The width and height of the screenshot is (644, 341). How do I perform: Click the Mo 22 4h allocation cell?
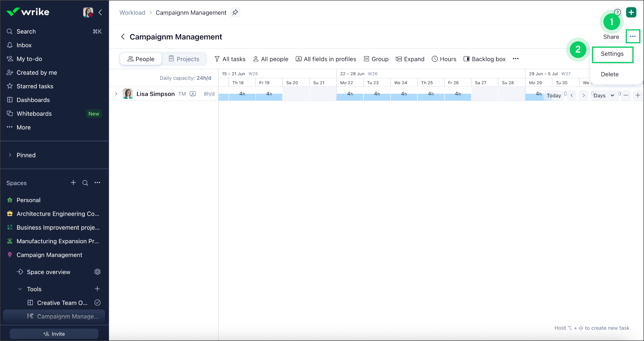pos(350,94)
